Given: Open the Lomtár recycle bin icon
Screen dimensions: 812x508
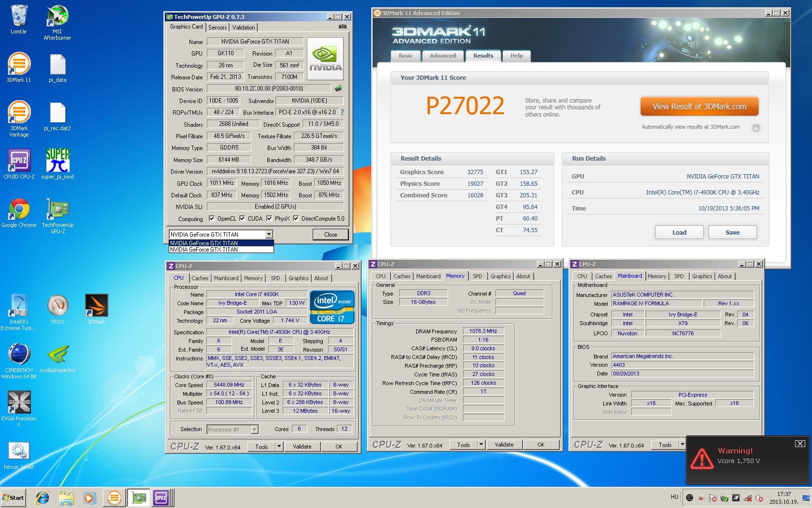Looking at the screenshot, I should pyautogui.click(x=19, y=20).
